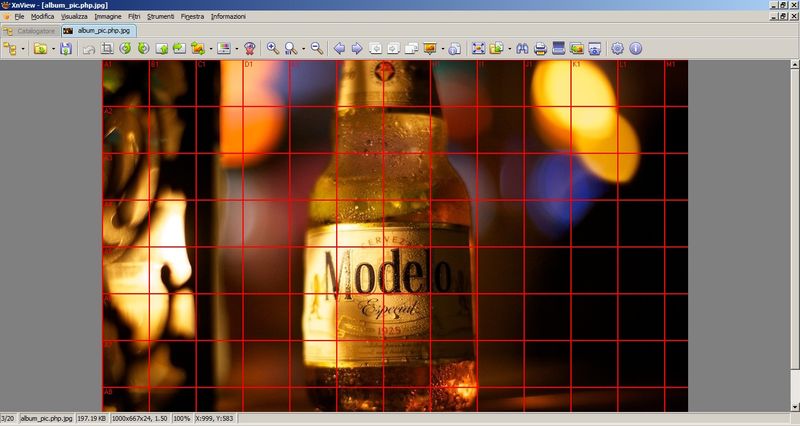The image size is (800, 426).
Task: Click the next page icon
Action: 393,48
